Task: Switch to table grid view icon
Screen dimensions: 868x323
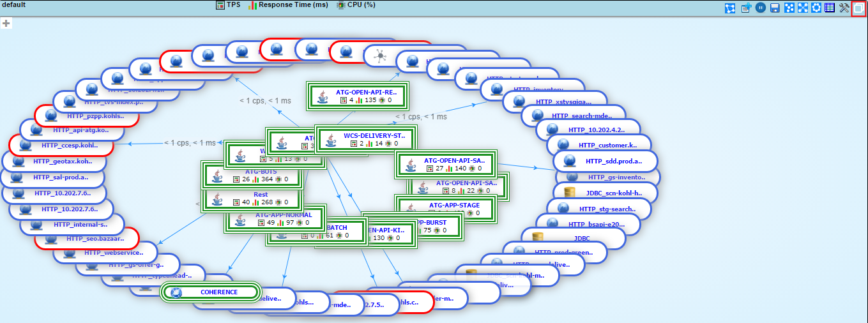Action: (x=830, y=8)
